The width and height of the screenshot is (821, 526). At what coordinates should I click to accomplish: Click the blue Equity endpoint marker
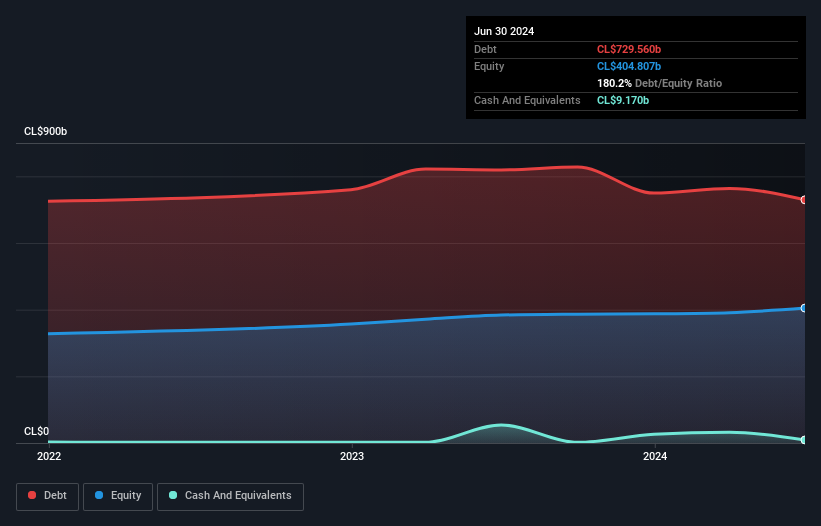pos(804,308)
